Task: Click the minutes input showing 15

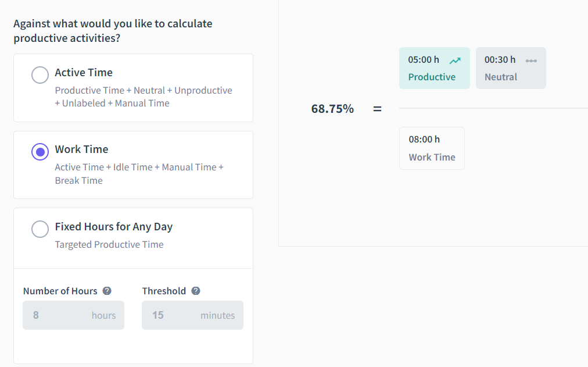Action: pos(192,315)
